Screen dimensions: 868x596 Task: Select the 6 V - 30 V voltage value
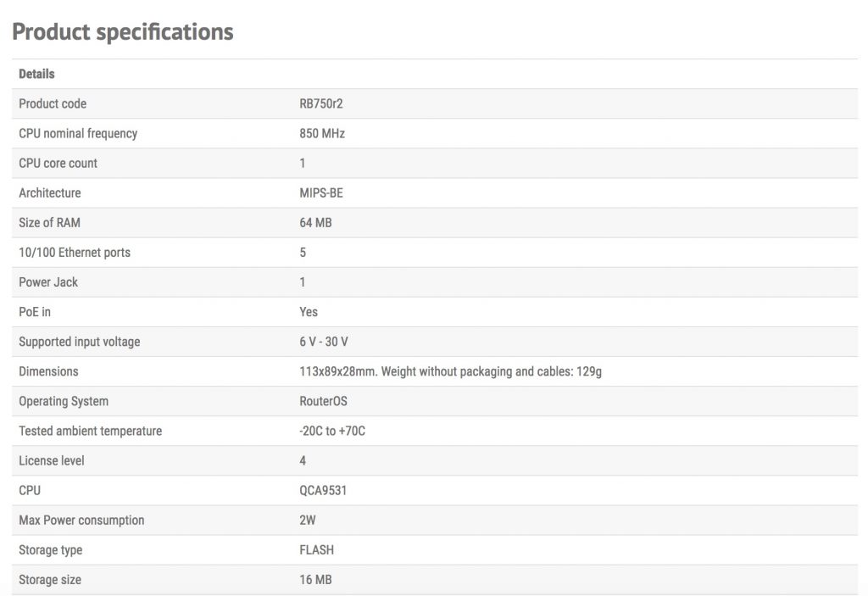pos(324,342)
